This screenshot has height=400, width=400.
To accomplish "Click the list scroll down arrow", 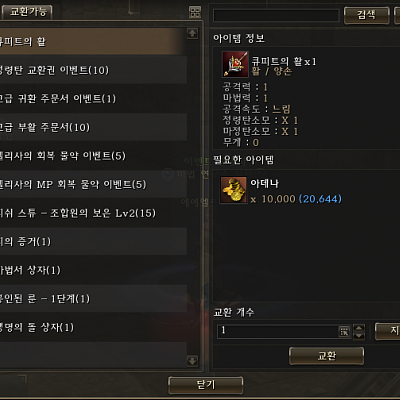I will pos(192,361).
